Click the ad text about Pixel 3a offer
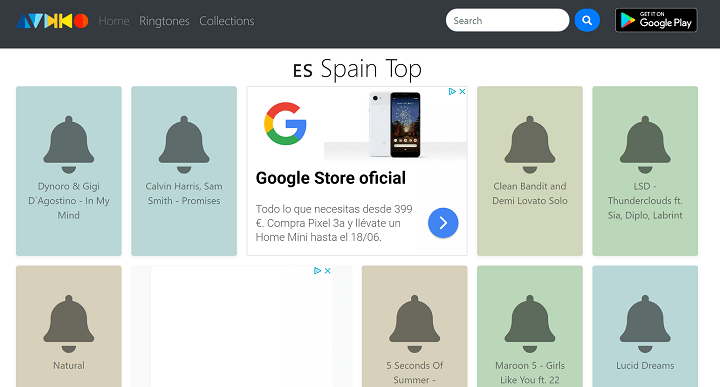 (334, 223)
